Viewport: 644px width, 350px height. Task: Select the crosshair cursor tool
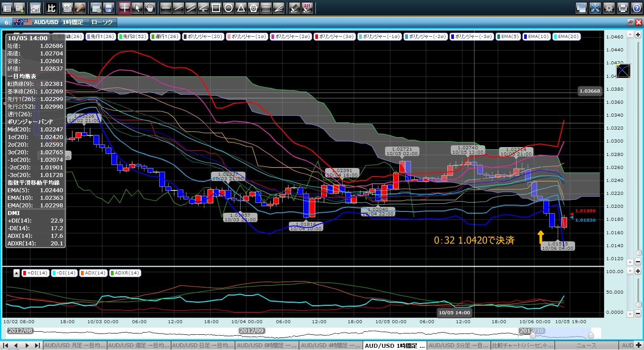[125, 8]
